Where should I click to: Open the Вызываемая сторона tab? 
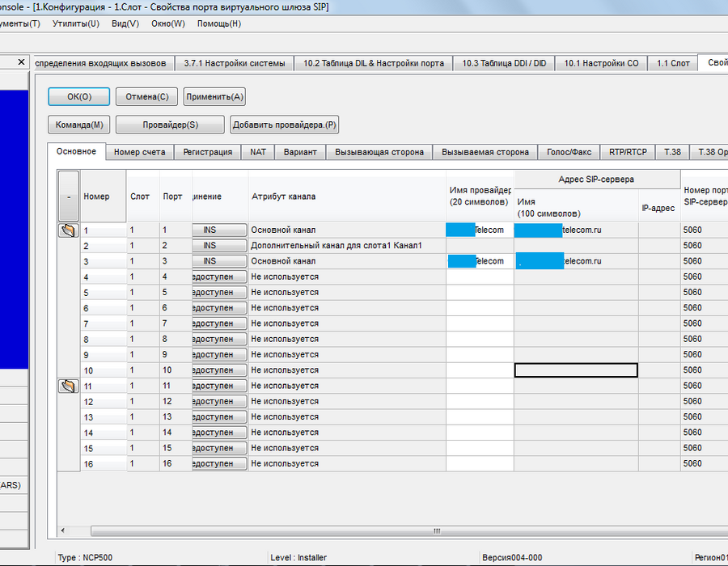point(485,152)
